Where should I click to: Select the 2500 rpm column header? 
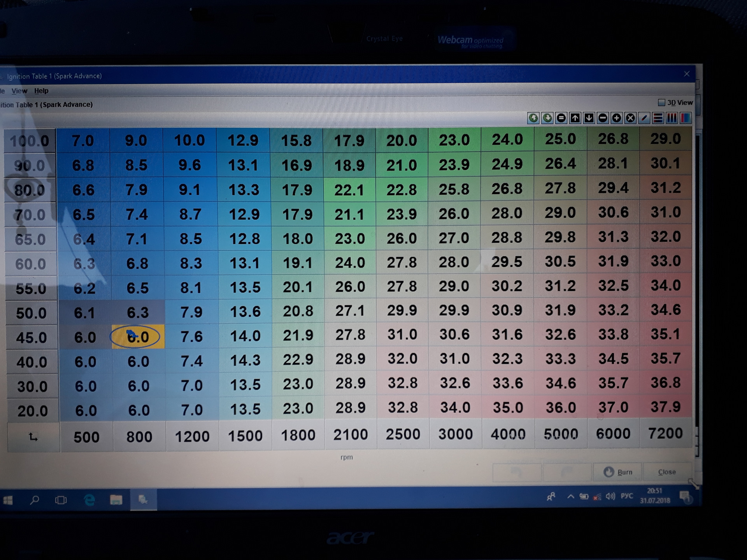click(403, 434)
